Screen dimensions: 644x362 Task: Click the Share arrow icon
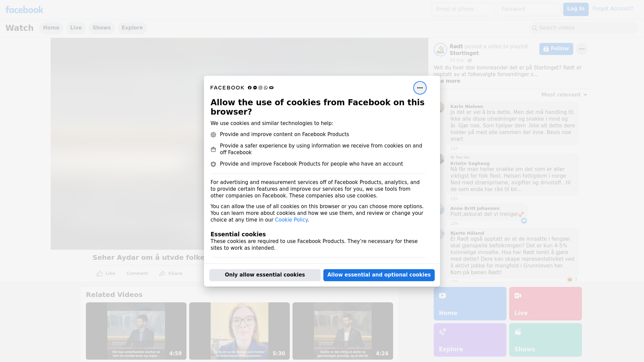click(162, 274)
